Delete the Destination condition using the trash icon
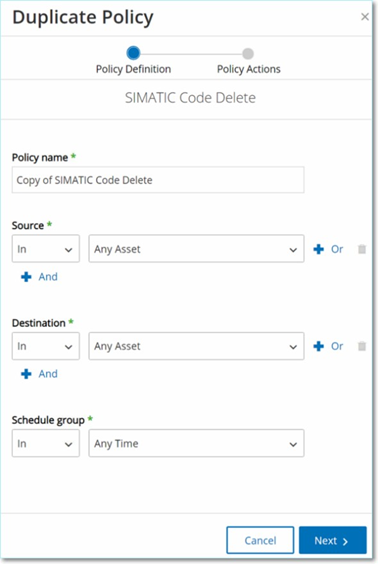This screenshot has height=564, width=378. (x=362, y=346)
